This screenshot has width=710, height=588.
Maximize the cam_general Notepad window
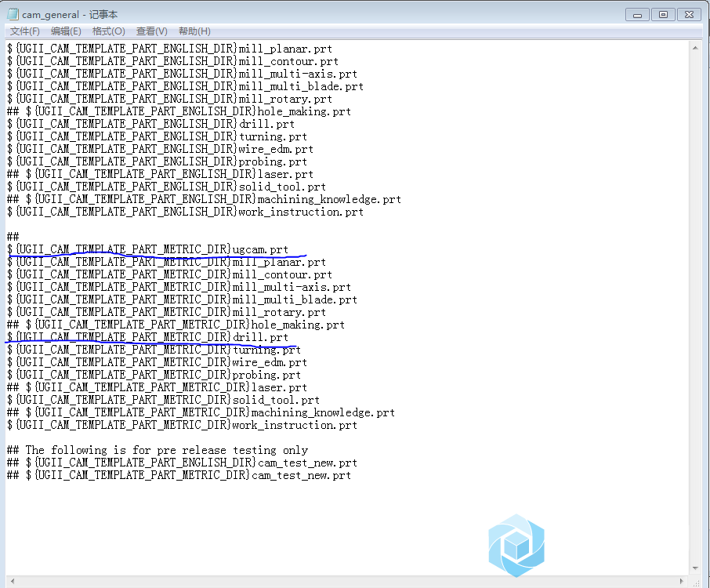[x=663, y=15]
